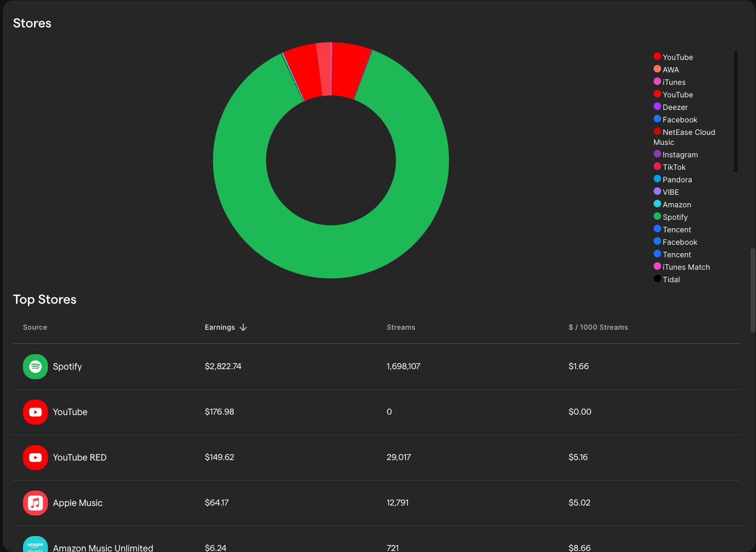This screenshot has width=756, height=552.
Task: Click the Spotify green legend dot
Action: pyautogui.click(x=657, y=216)
